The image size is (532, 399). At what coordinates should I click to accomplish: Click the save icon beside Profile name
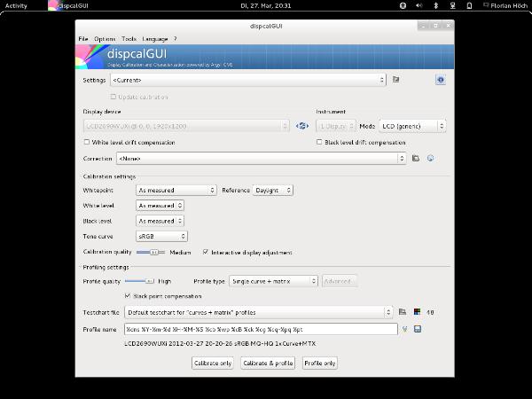pos(417,329)
